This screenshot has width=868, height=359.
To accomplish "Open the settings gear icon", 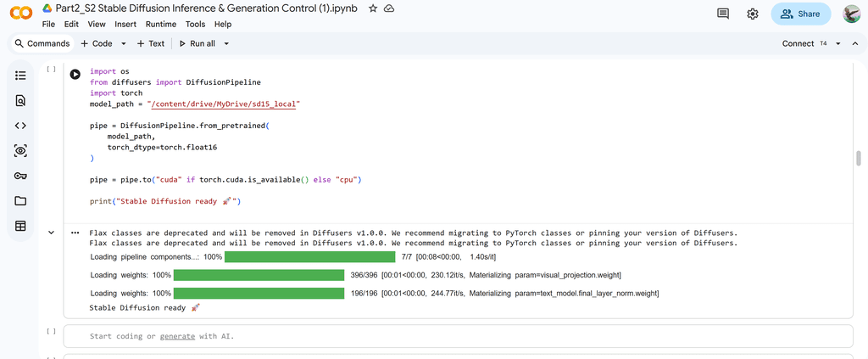I will coord(752,14).
